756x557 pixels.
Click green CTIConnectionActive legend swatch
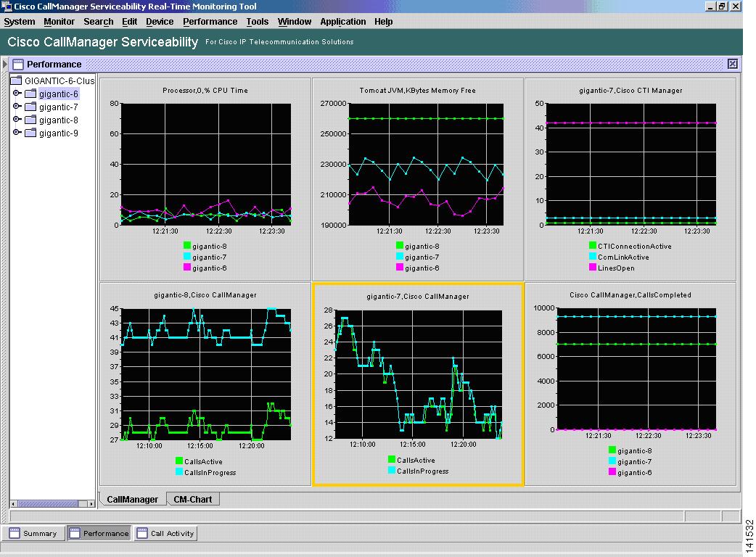(x=593, y=245)
